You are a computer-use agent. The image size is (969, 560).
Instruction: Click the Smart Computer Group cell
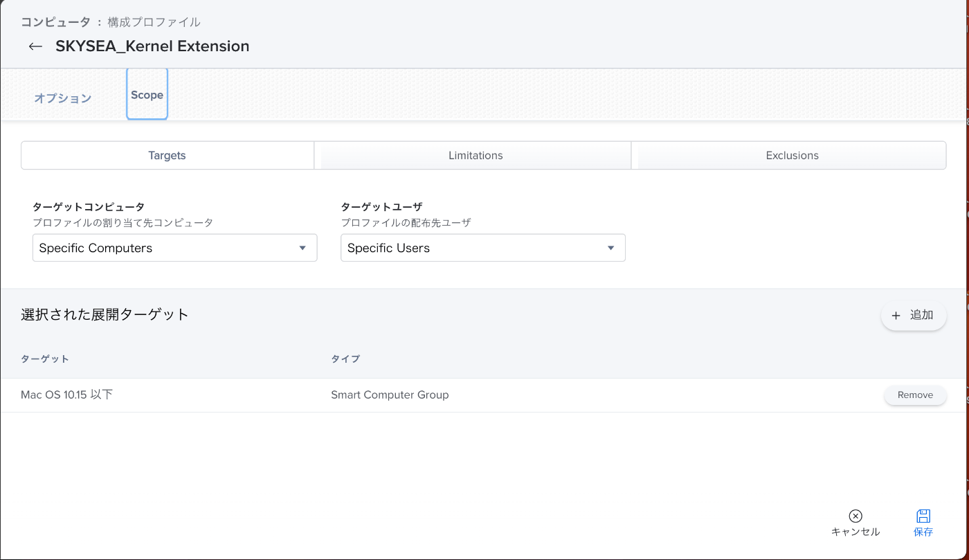pyautogui.click(x=390, y=395)
